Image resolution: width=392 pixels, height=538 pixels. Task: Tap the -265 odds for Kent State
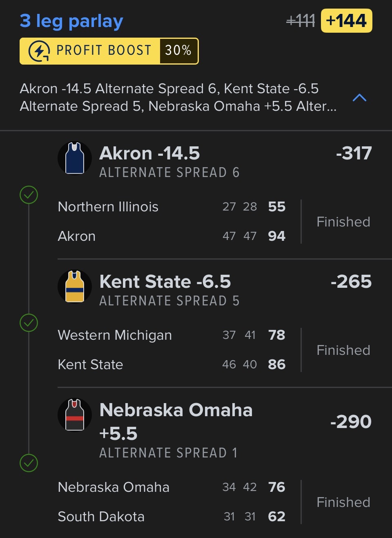pyautogui.click(x=351, y=282)
